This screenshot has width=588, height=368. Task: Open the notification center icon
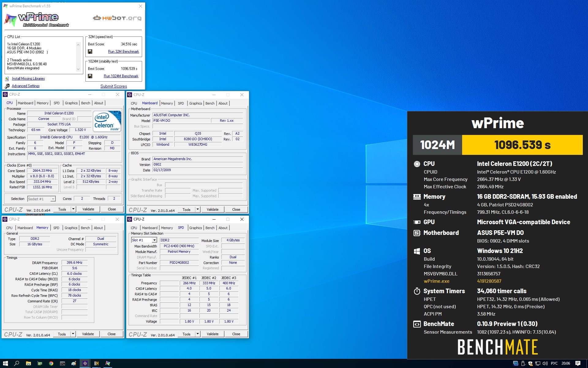pyautogui.click(x=578, y=363)
